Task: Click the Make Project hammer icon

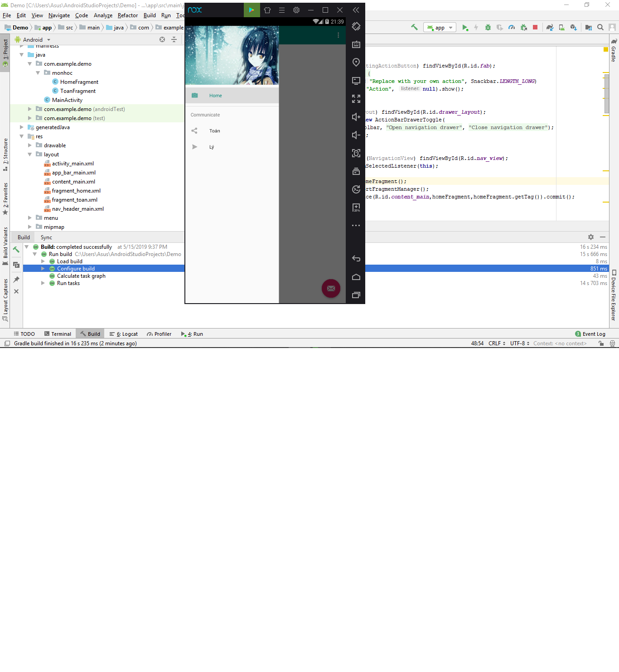Action: point(414,27)
